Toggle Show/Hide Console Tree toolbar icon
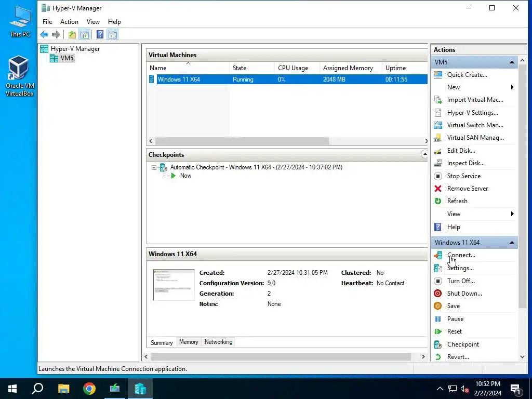Screen dimensions: 532x399 tap(85, 34)
